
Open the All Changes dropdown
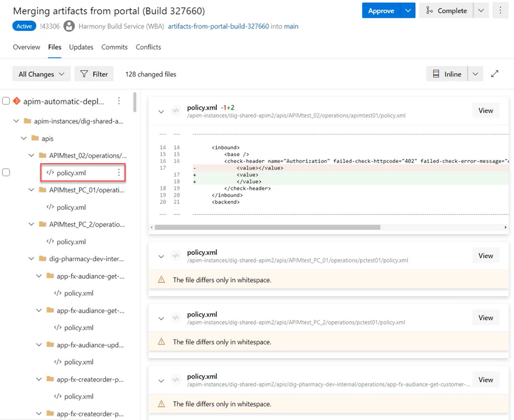[41, 74]
